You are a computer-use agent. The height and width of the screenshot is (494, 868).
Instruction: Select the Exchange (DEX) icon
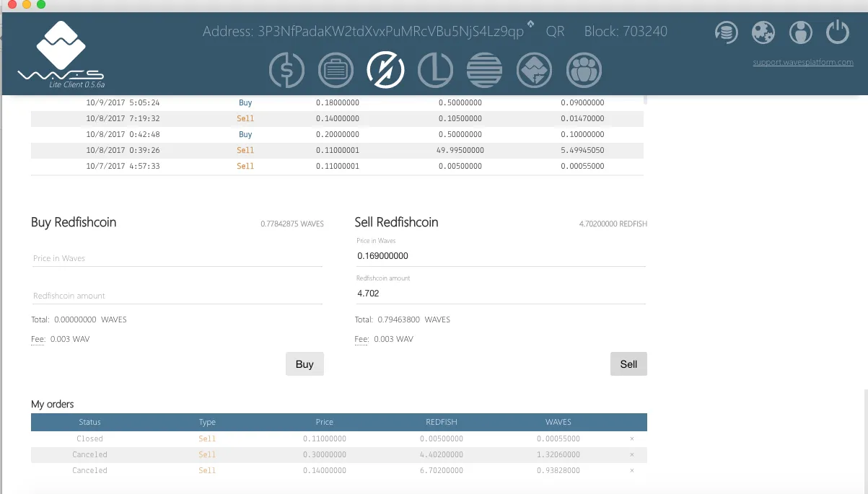385,71
